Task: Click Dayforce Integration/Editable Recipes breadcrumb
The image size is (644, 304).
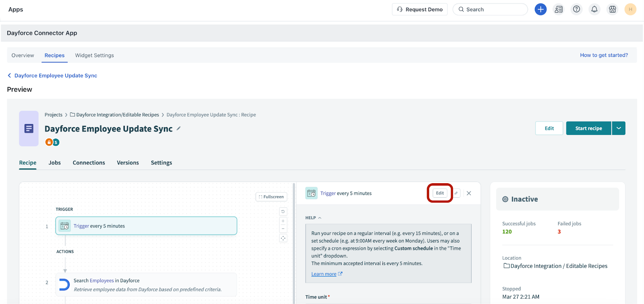Action: pyautogui.click(x=118, y=115)
